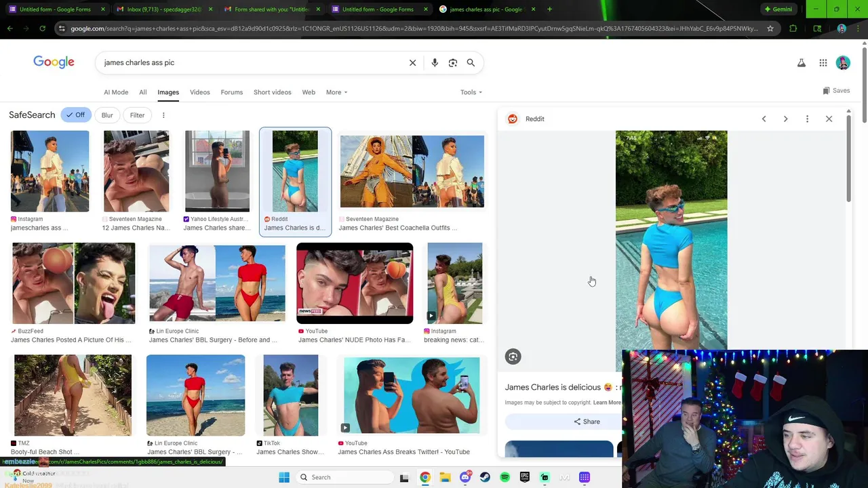The height and width of the screenshot is (488, 868).
Task: Open the Saves link
Action: click(x=836, y=91)
